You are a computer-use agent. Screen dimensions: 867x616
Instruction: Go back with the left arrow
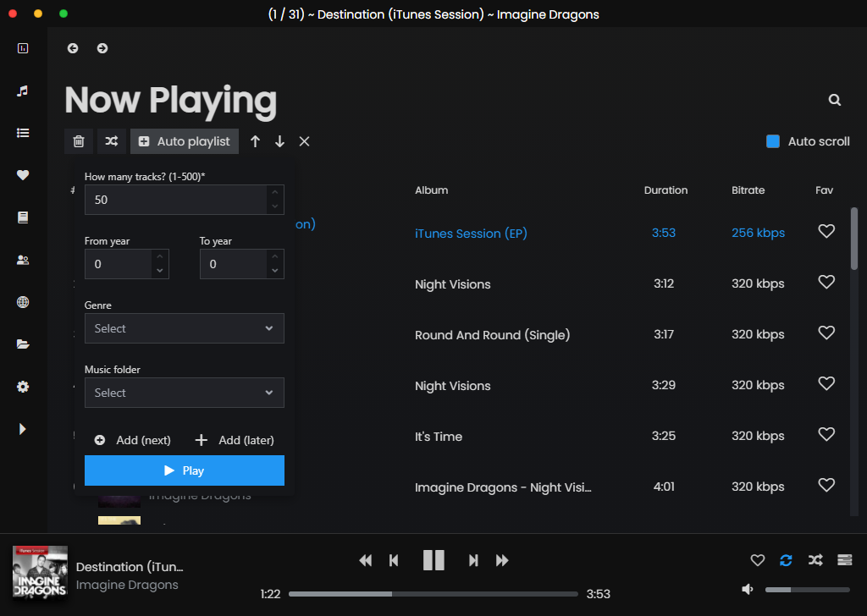[x=73, y=48]
